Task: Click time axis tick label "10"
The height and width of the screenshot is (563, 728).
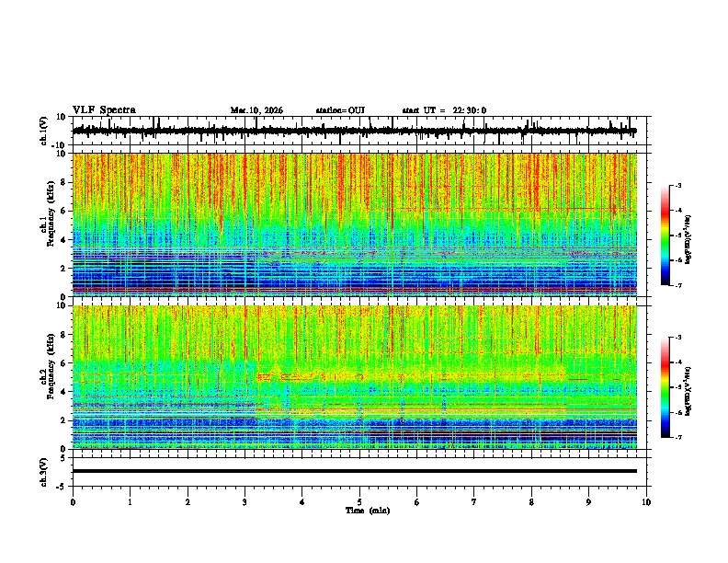Action: coord(646,502)
